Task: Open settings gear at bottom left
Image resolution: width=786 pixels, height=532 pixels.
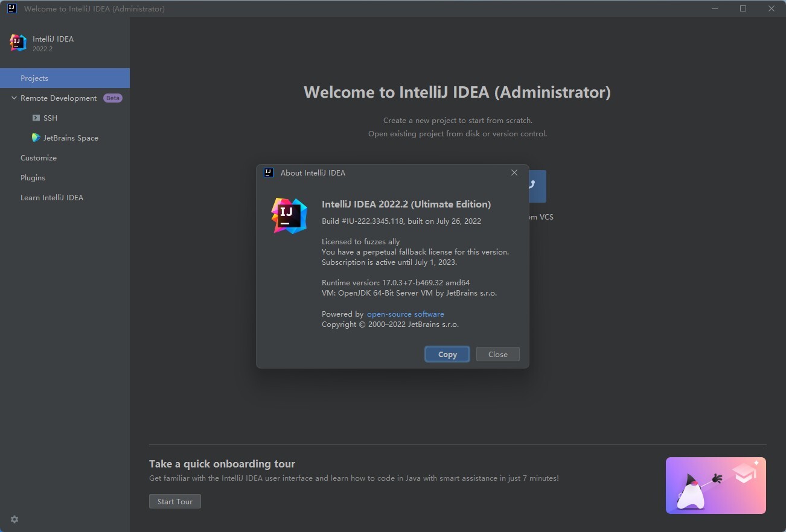Action: pos(14,519)
